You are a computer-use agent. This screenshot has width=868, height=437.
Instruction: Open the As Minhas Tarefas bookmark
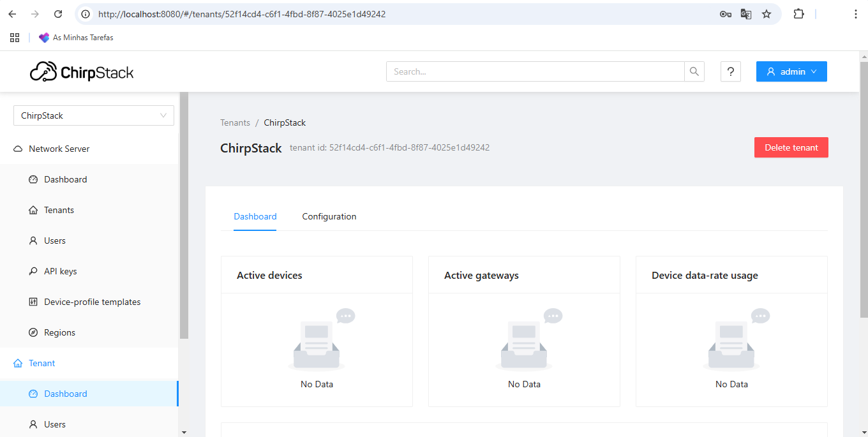[76, 38]
